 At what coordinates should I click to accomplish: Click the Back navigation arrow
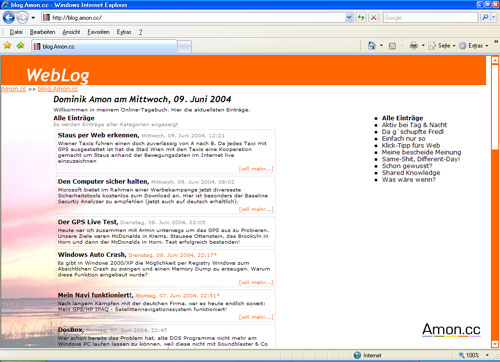[9, 18]
